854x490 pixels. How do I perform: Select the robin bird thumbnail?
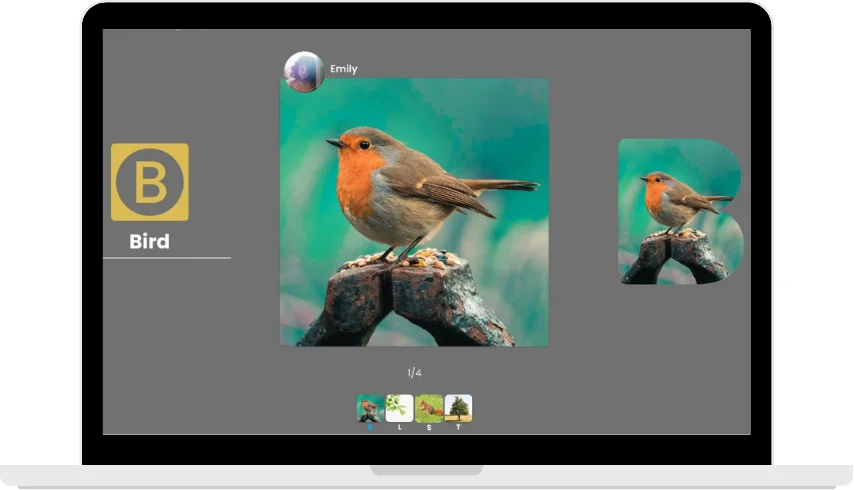pos(370,408)
